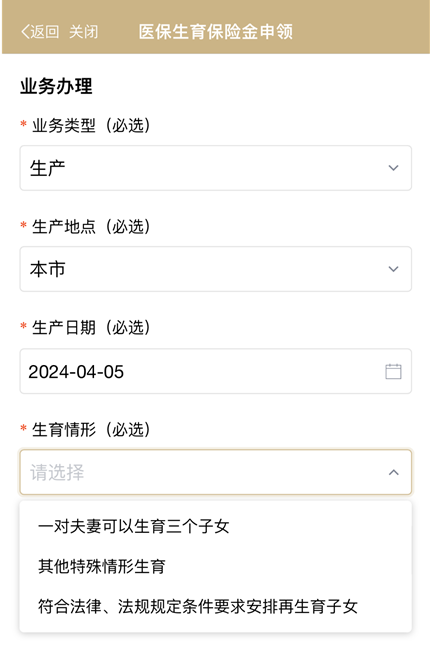This screenshot has height=652, width=430.
Task: Click the 业务类型（必选） label
Action: click(x=91, y=126)
